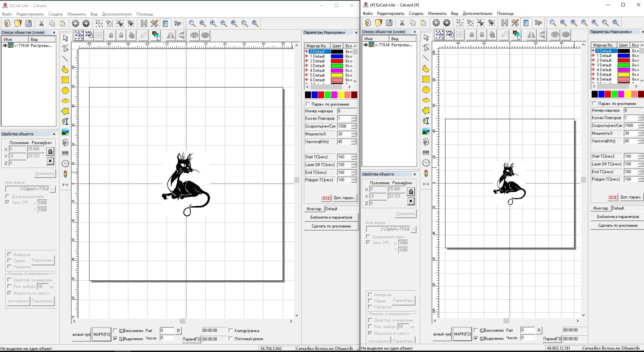This screenshot has height=352, width=644.
Task: Click Cut scissors icon in left window
Action: click(41, 23)
